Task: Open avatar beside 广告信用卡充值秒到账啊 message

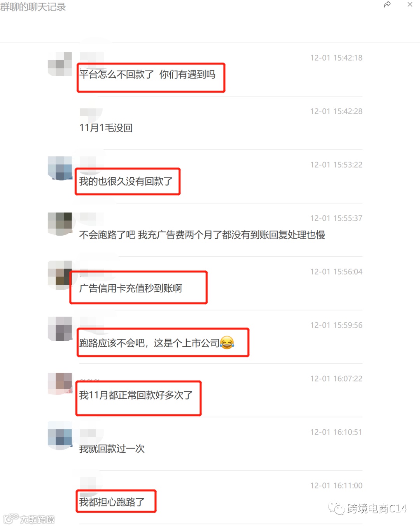Action: click(x=60, y=275)
